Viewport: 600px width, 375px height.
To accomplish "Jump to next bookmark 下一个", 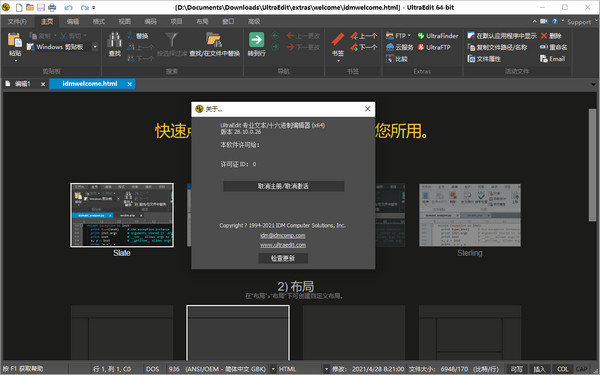I will pos(364,47).
